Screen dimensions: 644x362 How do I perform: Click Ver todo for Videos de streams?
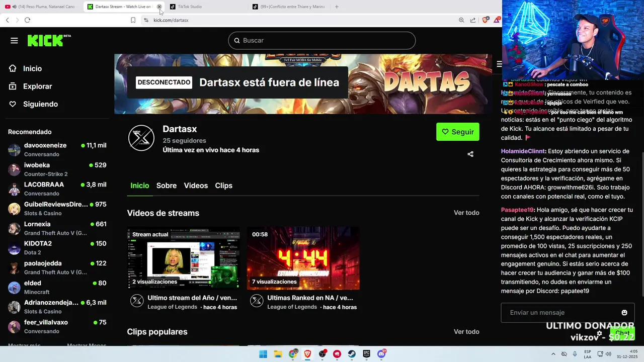466,213
